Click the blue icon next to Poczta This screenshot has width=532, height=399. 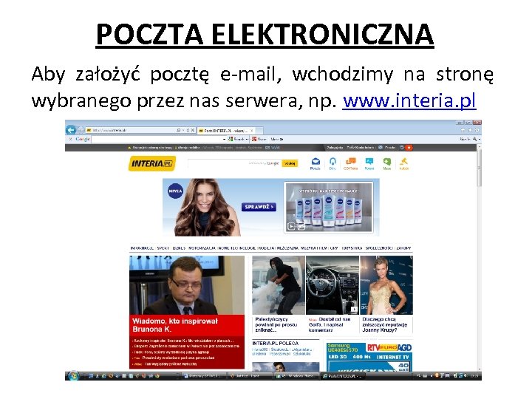[x=332, y=163]
